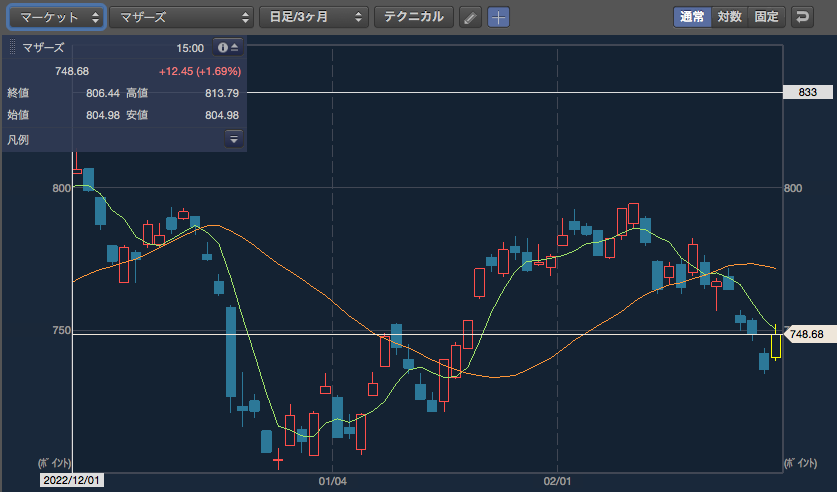
Task: Grab the dotted drag handle next to マザーズ
Action: click(x=12, y=47)
